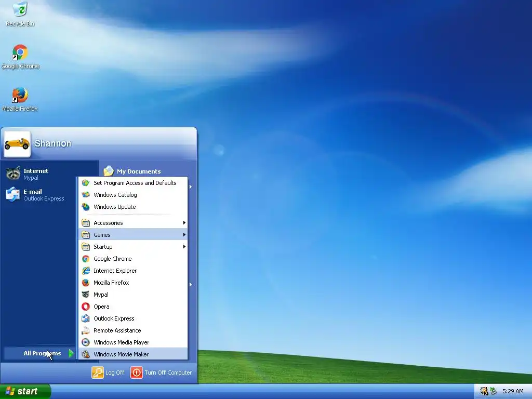This screenshot has width=532, height=399.
Task: Click the Log Off key icon
Action: [97, 373]
